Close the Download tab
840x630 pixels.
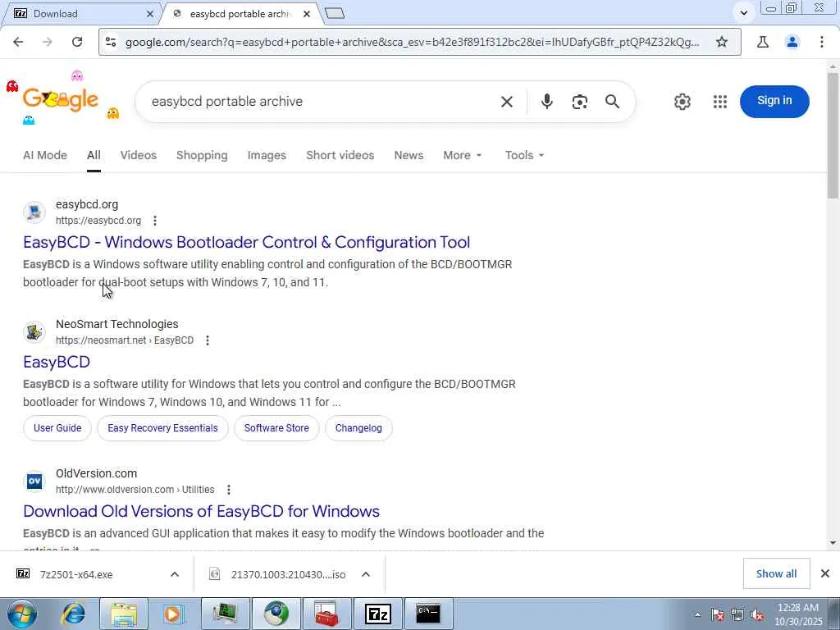(x=151, y=14)
